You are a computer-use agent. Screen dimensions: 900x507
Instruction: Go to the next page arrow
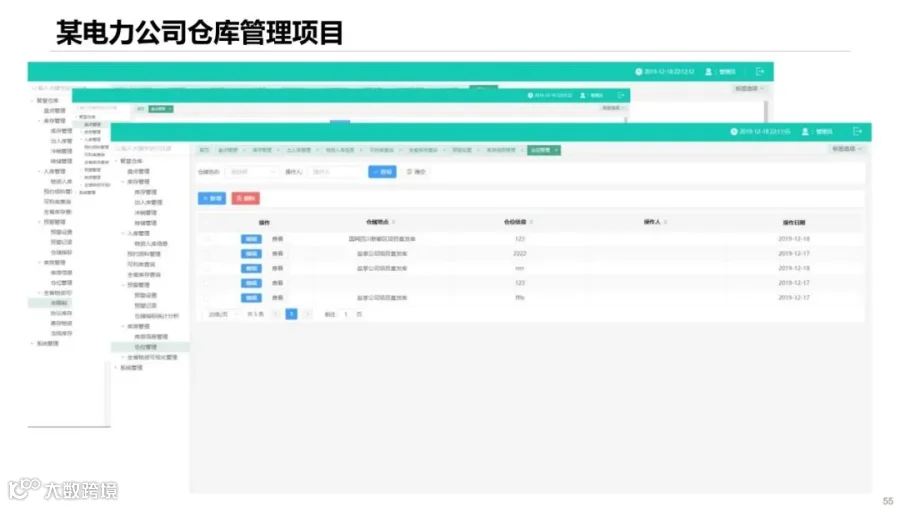pos(307,314)
